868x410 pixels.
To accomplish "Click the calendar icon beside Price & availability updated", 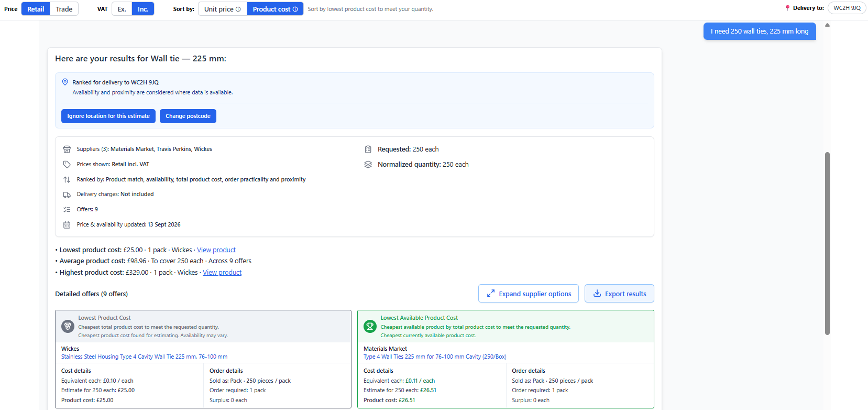I will (67, 225).
